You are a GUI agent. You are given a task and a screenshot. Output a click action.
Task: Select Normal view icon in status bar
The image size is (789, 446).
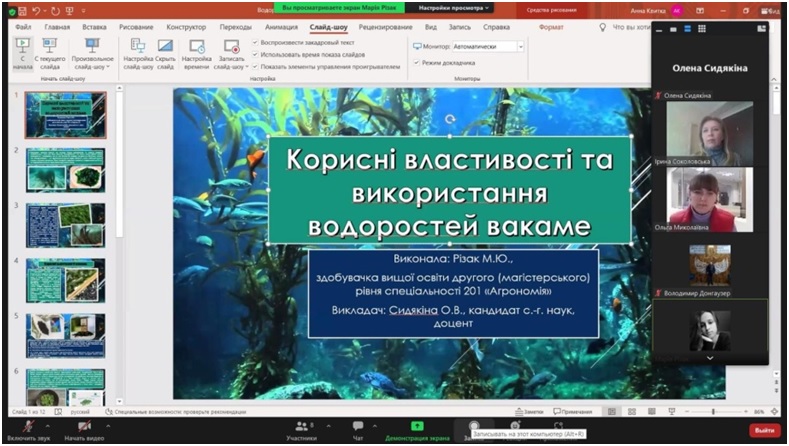tap(611, 412)
